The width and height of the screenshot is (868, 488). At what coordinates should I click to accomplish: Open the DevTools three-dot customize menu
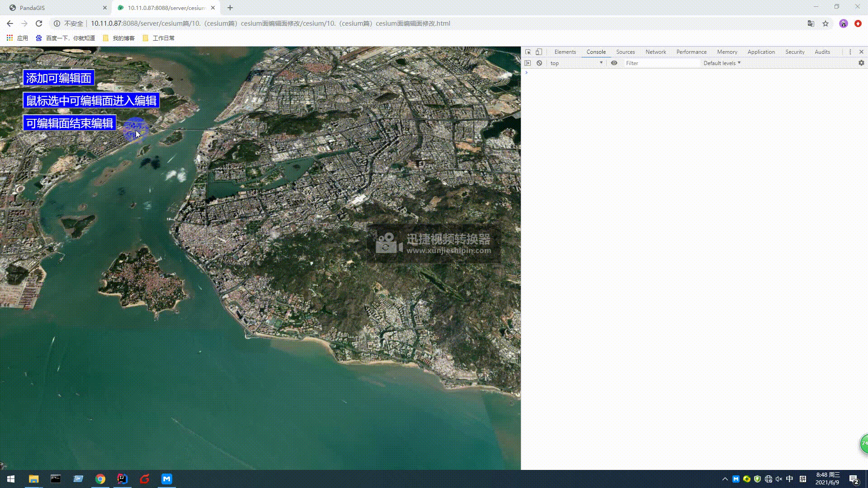pyautogui.click(x=850, y=52)
